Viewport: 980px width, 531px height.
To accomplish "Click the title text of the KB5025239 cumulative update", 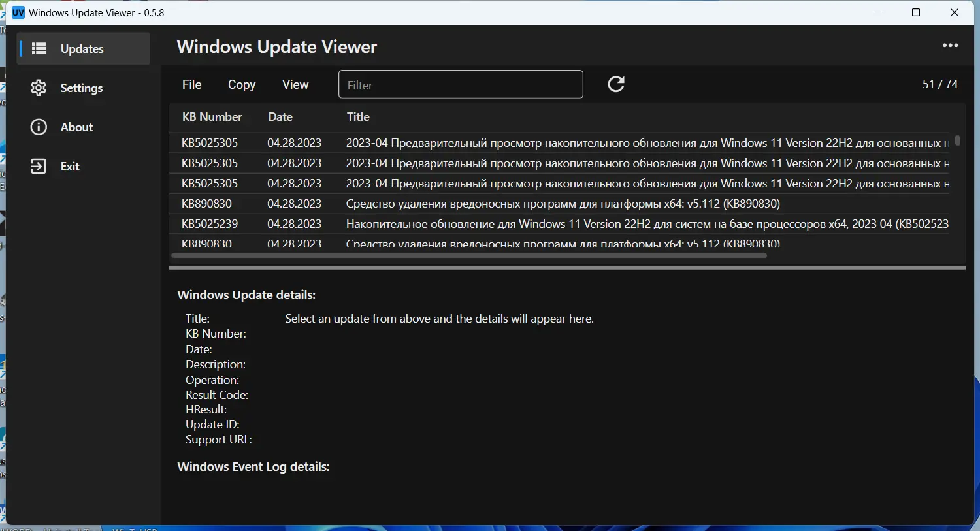I will 647,224.
